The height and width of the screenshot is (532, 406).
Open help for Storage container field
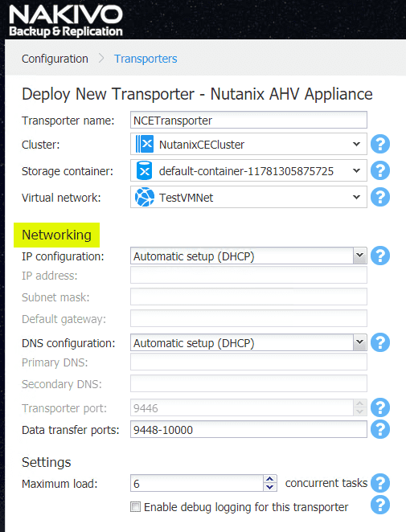(x=379, y=170)
